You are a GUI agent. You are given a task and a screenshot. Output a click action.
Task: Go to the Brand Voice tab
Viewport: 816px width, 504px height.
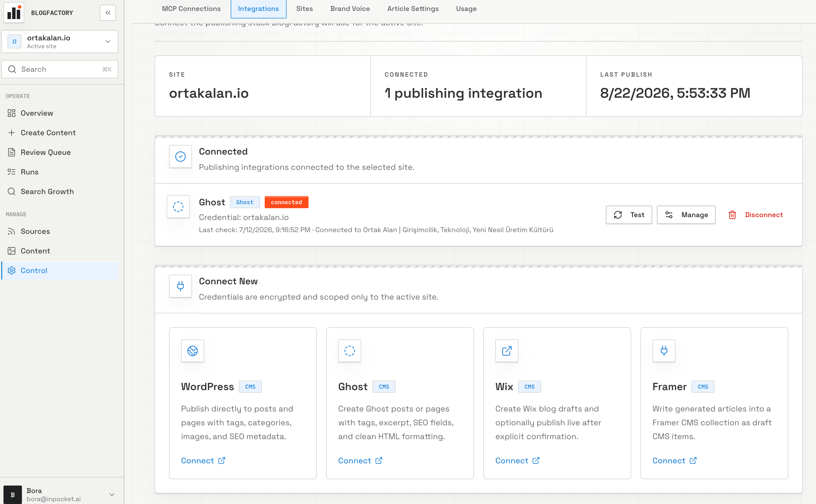tap(350, 9)
